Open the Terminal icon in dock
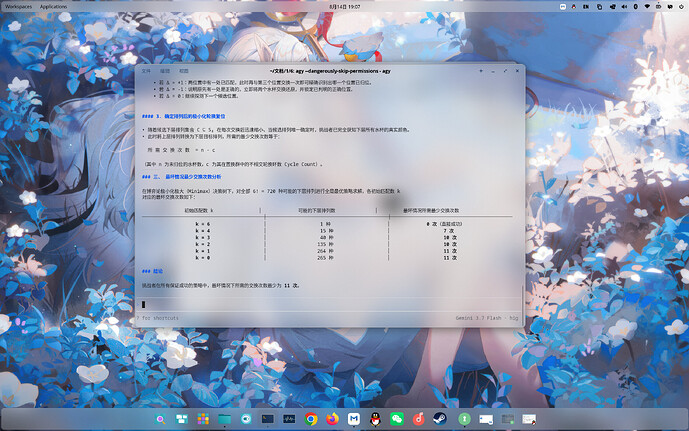 click(x=268, y=419)
